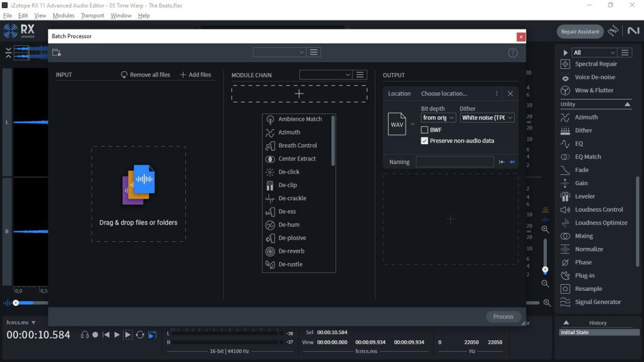Toggle loop playback in transport
The height and width of the screenshot is (362, 644).
139,335
